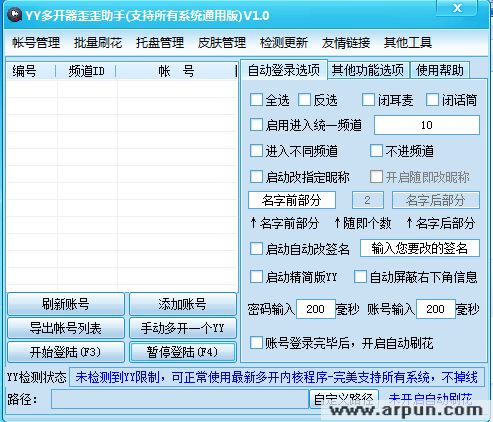The image size is (493, 422).
Task: Enable the 闭耳麦 checkbox
Action: point(368,100)
